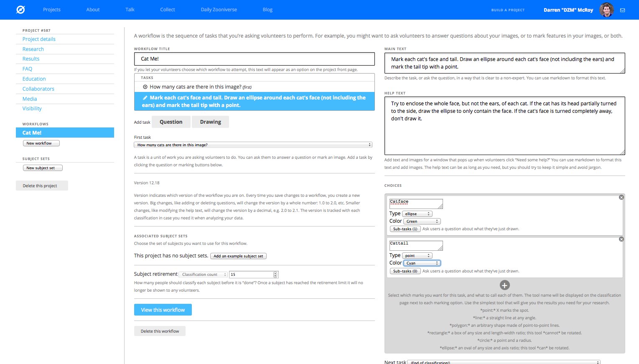Open the Catface Type ellipse dropdown
The image size is (639, 364).
(x=418, y=214)
